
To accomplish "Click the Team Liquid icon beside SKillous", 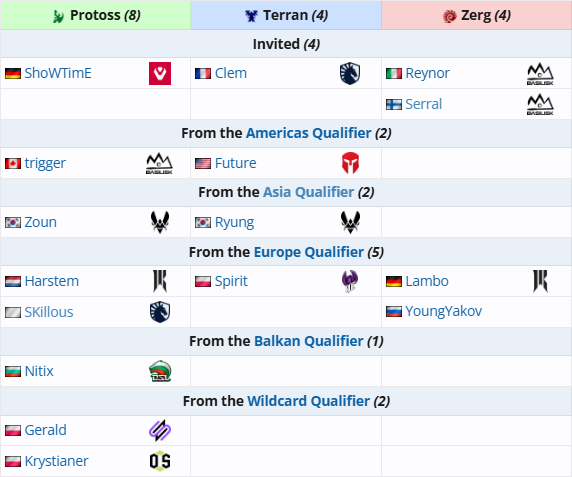I will coord(160,312).
